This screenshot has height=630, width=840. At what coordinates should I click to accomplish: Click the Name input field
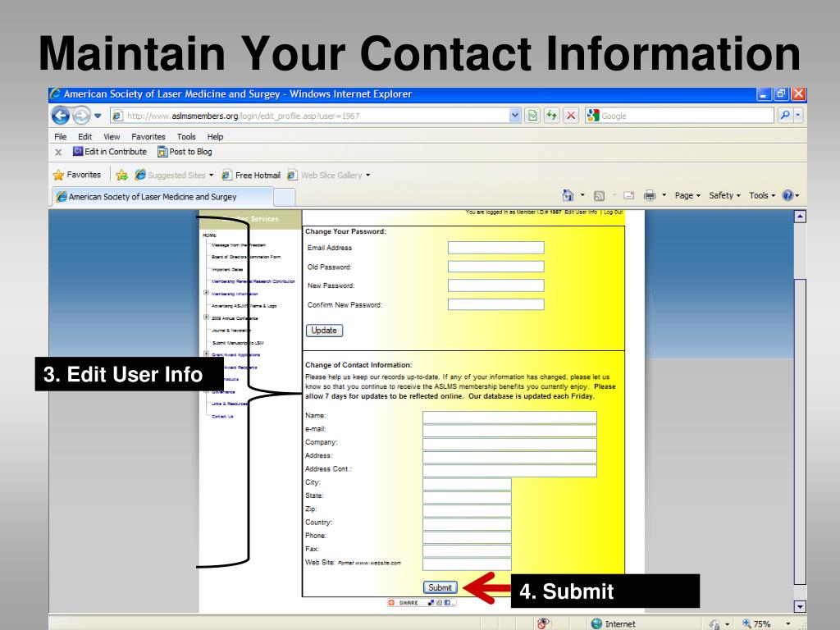point(509,418)
